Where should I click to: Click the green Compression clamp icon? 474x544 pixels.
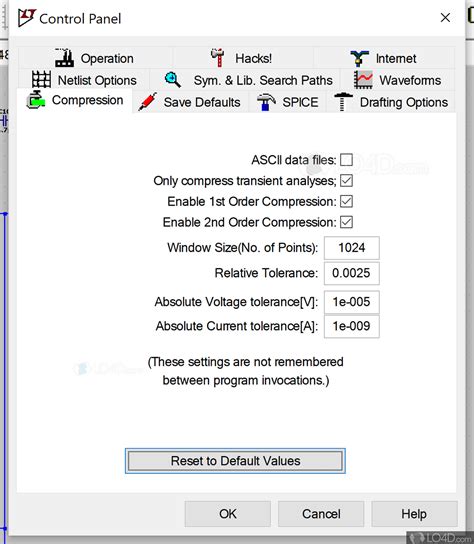point(36,100)
